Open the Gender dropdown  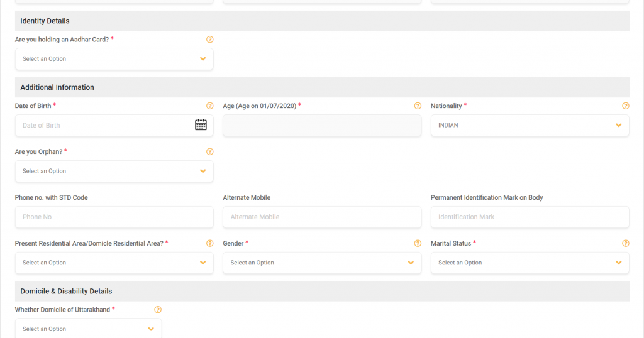pos(322,263)
